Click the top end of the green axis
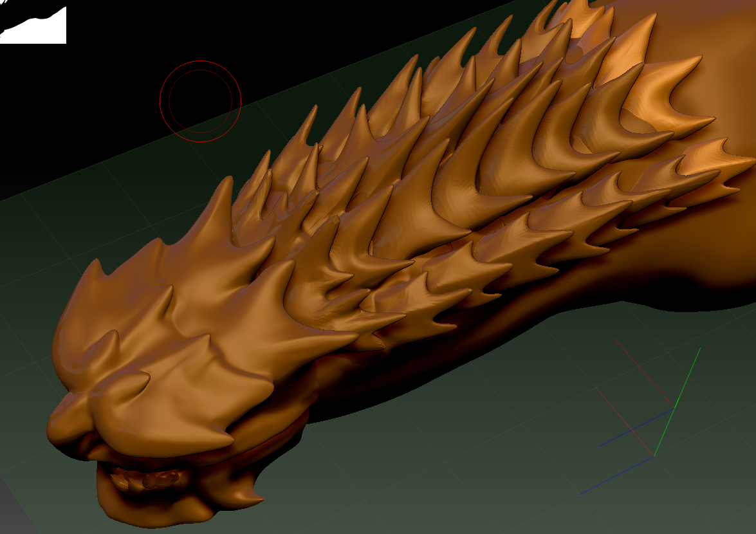756x534 pixels. (699, 349)
